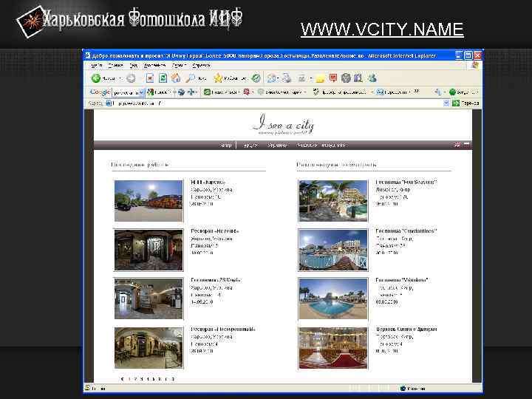The height and width of the screenshot is (399, 532).
Task: Click the Back arrow button in Internet Explorer
Action: coord(96,78)
